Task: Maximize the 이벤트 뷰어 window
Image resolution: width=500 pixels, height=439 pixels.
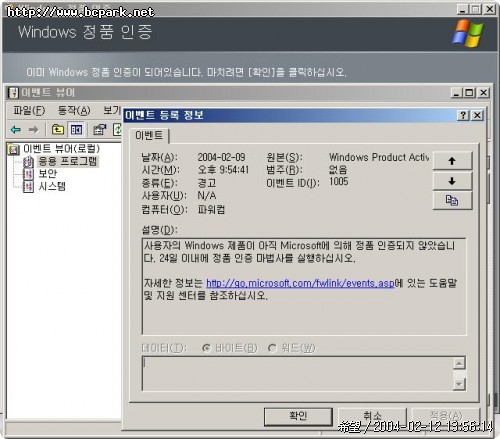Action: click(x=469, y=92)
